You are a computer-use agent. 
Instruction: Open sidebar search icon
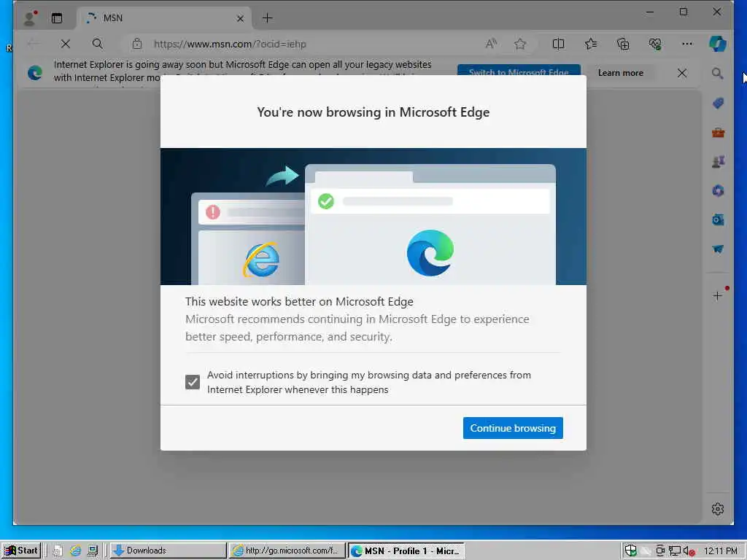(718, 74)
